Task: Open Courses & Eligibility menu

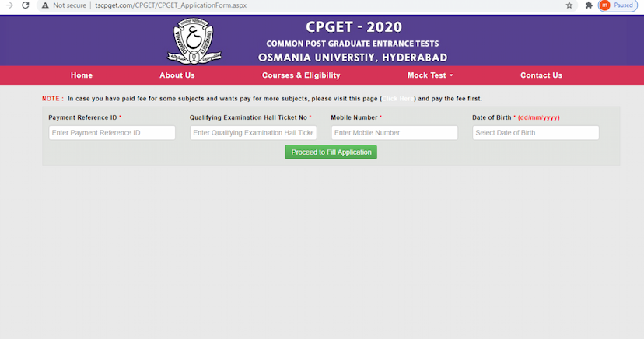Action: pyautogui.click(x=301, y=75)
